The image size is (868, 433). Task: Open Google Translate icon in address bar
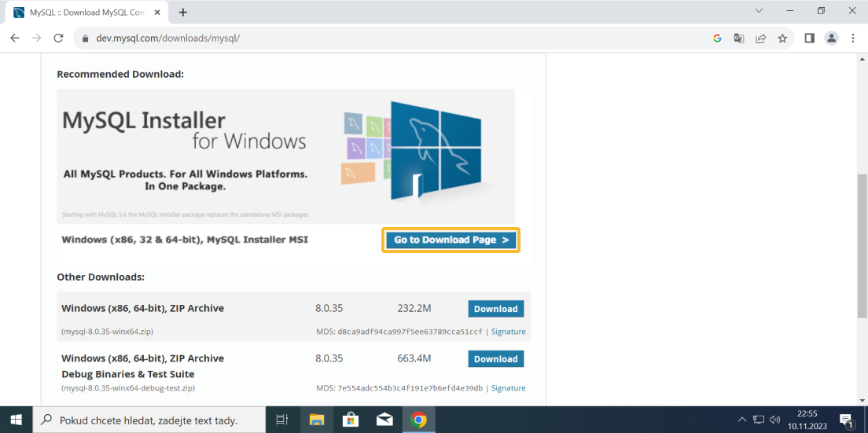(739, 38)
